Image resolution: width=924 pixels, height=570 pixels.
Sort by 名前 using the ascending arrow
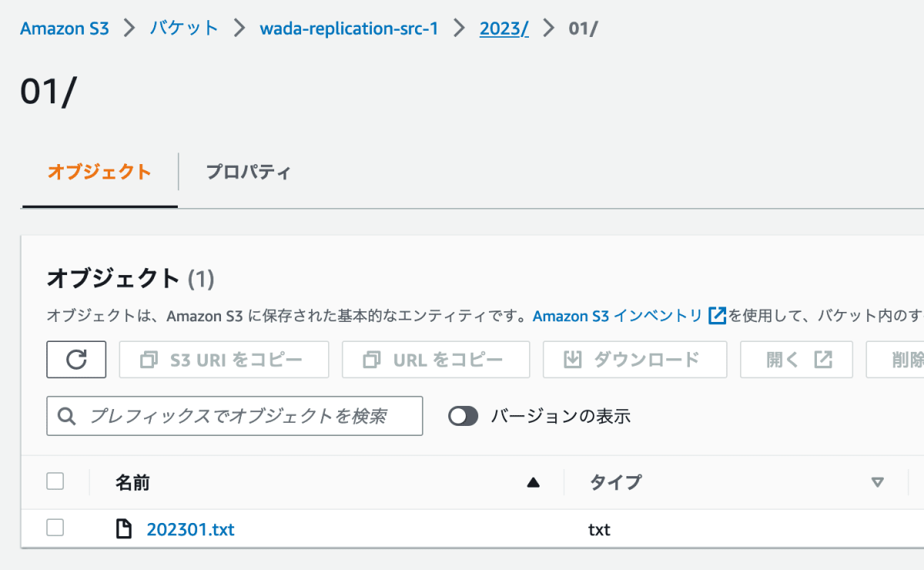click(533, 483)
